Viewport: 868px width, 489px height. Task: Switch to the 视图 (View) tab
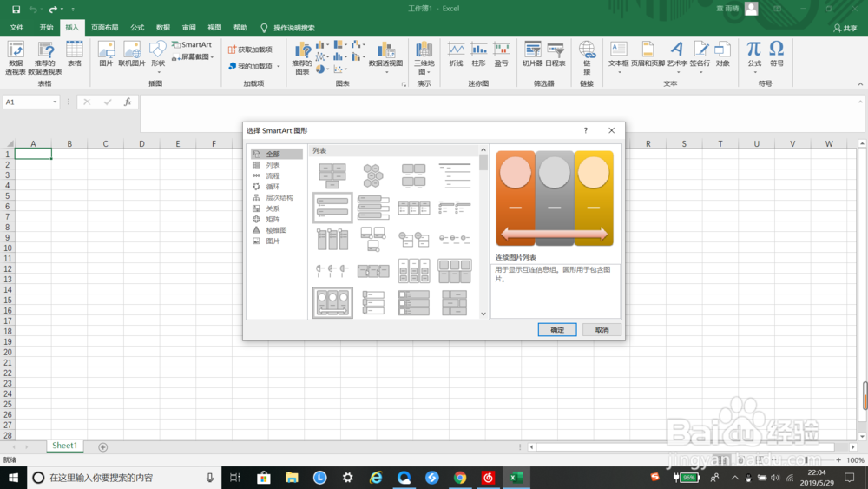214,28
